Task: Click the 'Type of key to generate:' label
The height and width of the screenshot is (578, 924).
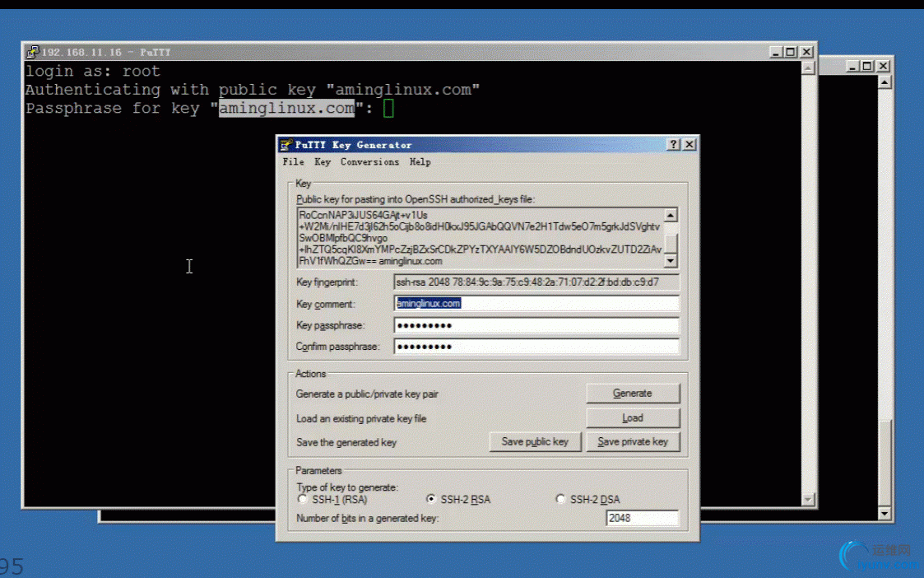Action: pyautogui.click(x=347, y=487)
